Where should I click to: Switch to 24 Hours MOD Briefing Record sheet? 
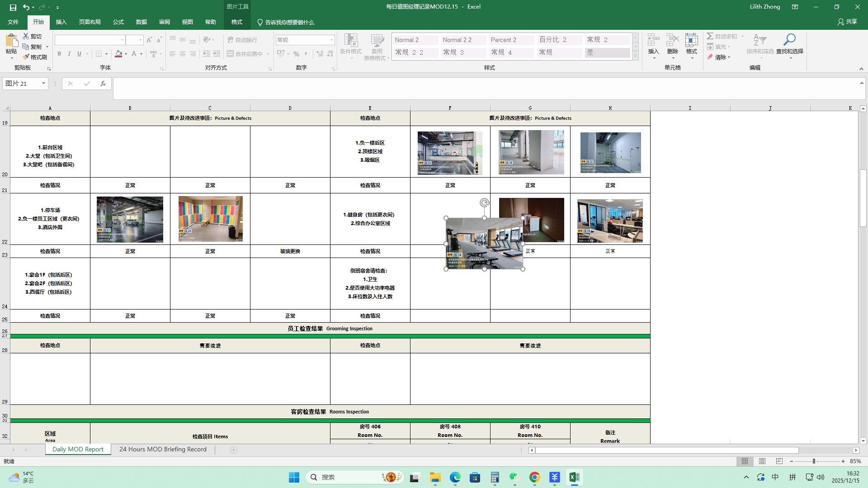163,449
